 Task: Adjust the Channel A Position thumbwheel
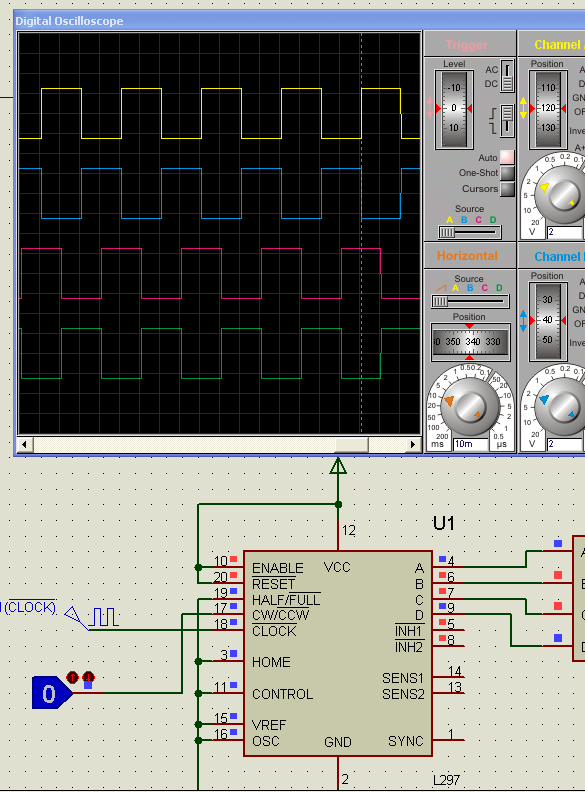pos(548,109)
